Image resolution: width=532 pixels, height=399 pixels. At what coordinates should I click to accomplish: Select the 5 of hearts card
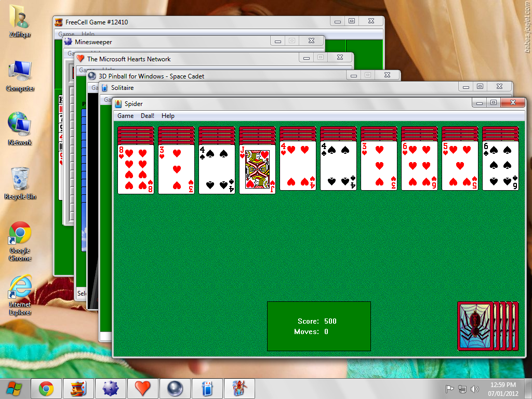click(x=460, y=166)
